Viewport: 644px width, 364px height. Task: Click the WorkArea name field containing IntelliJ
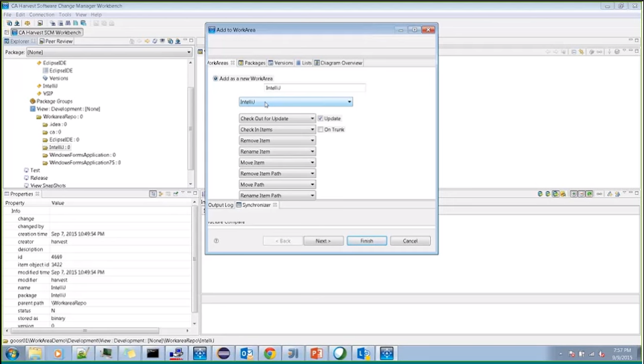pos(315,88)
